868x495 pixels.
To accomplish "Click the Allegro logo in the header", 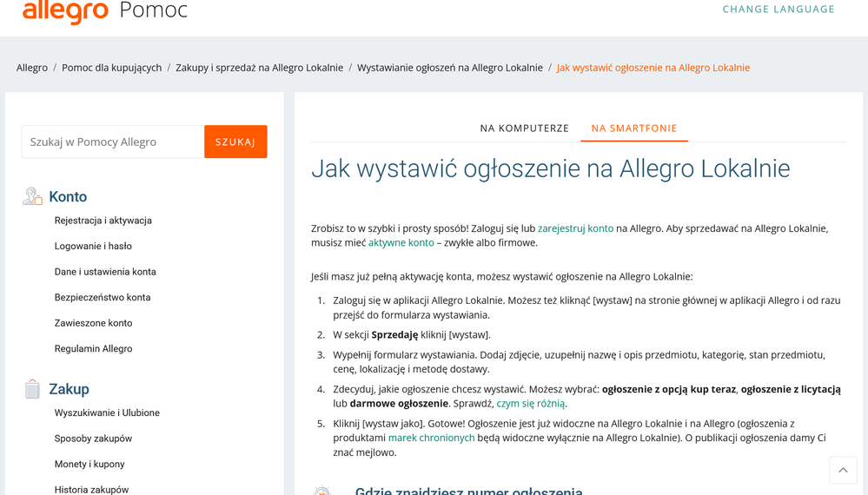I will click(x=65, y=10).
